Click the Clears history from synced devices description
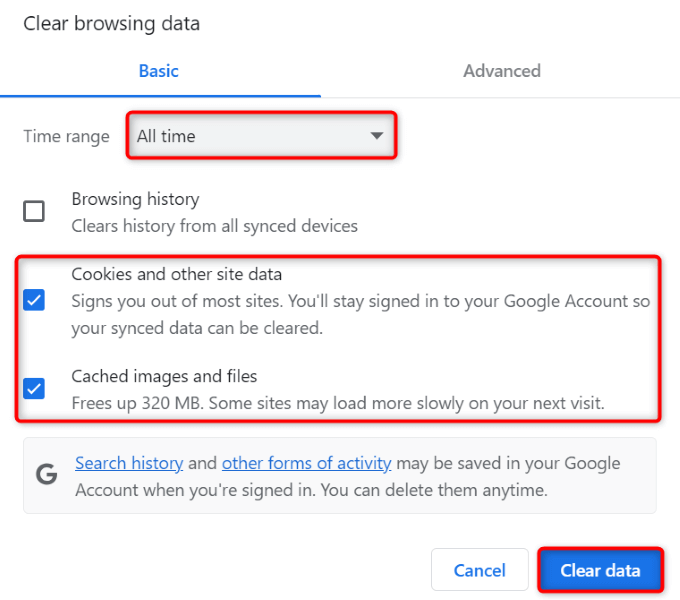 (214, 225)
